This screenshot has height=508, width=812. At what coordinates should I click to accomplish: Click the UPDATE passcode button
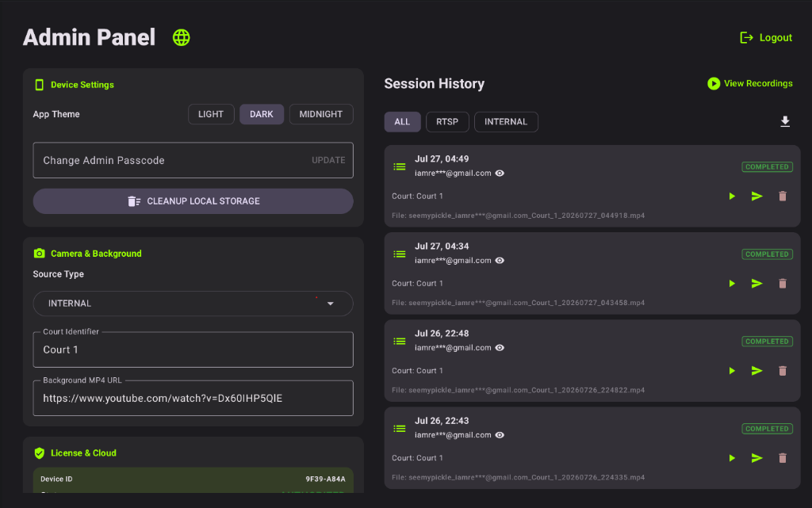click(328, 160)
